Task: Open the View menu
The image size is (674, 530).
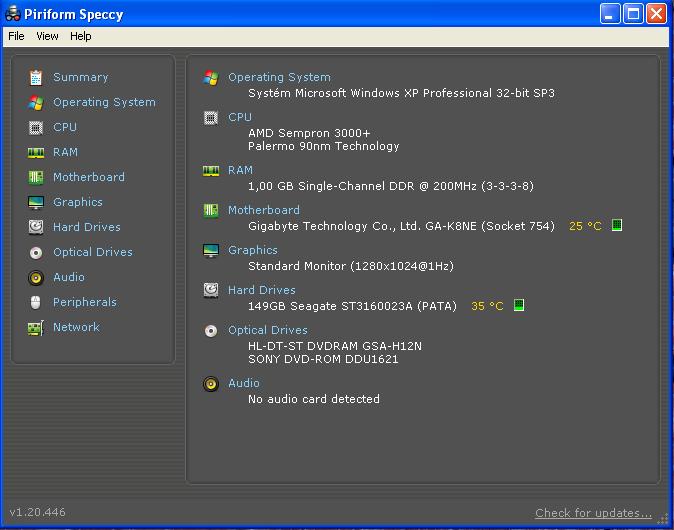Action: [47, 36]
